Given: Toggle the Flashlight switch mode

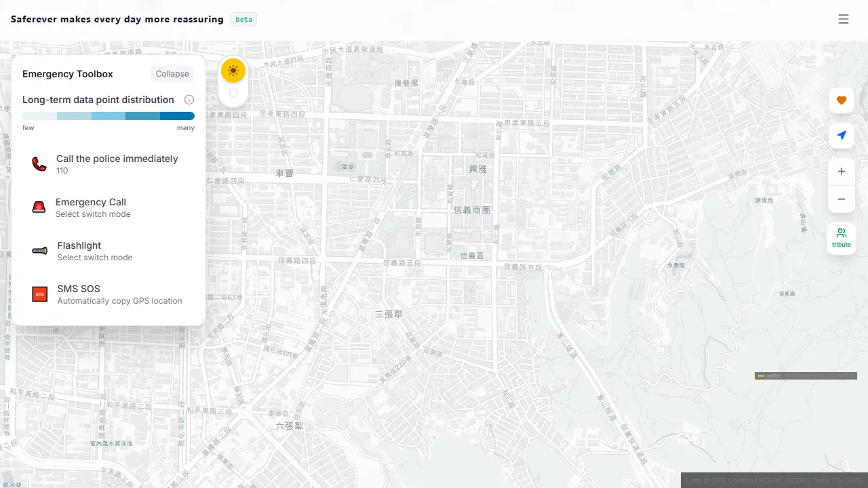Looking at the screenshot, I should (x=95, y=257).
